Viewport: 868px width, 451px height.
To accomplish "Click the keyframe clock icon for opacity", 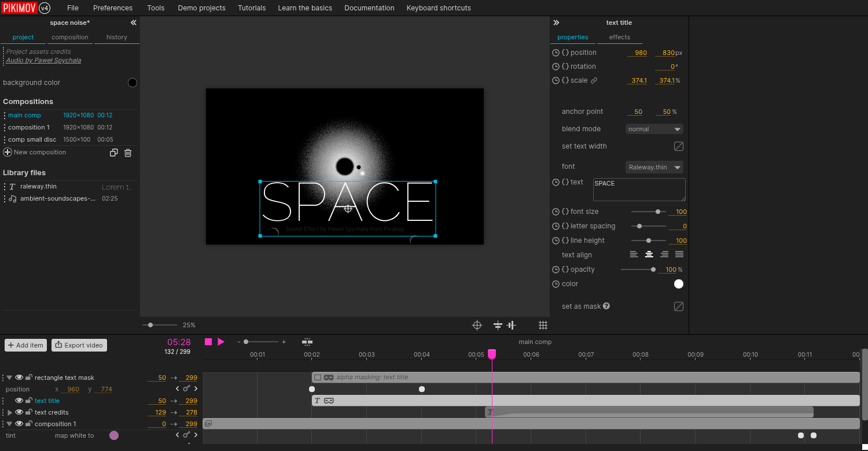I will coord(556,269).
